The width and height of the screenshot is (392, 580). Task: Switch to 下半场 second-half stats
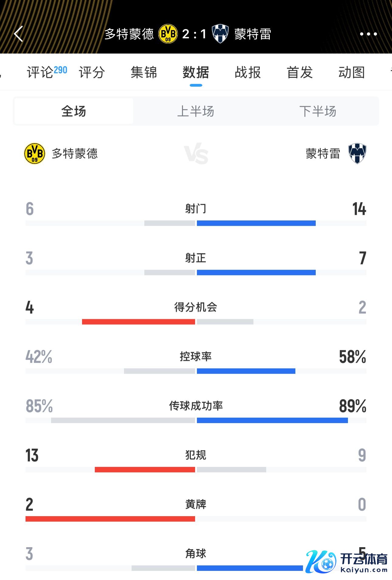[x=318, y=111]
